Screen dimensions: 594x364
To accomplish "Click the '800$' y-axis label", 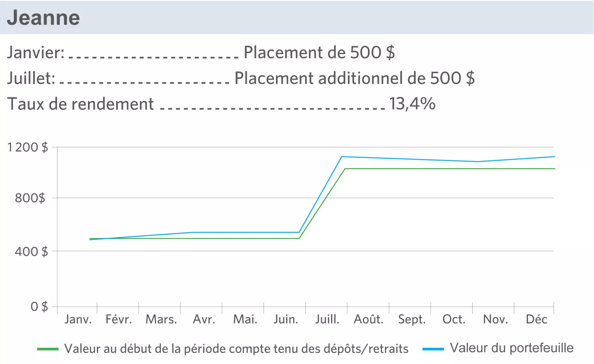I will [x=30, y=198].
